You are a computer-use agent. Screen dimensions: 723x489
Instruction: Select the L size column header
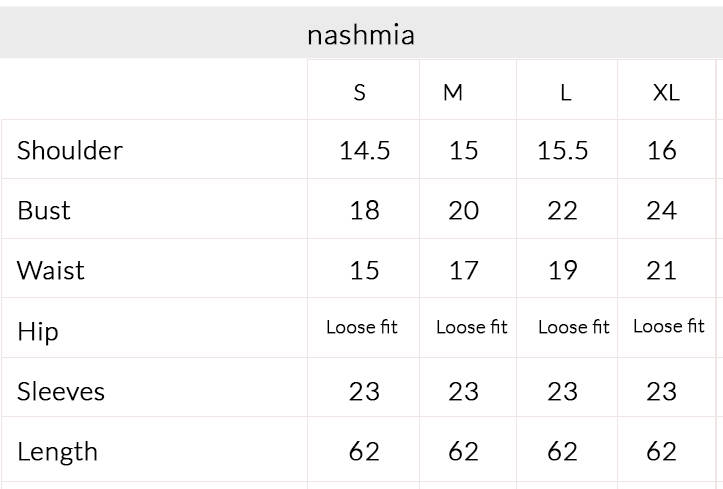click(566, 93)
